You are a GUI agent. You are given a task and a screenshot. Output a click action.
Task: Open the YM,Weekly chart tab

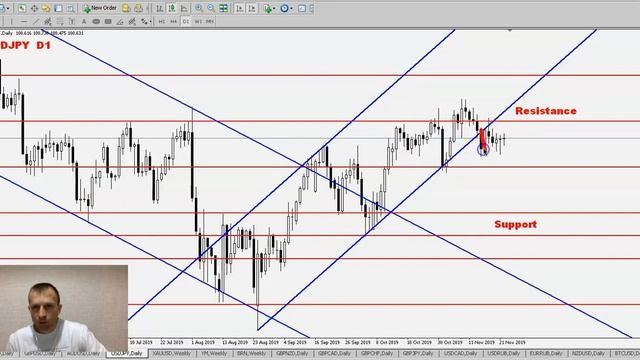click(214, 353)
